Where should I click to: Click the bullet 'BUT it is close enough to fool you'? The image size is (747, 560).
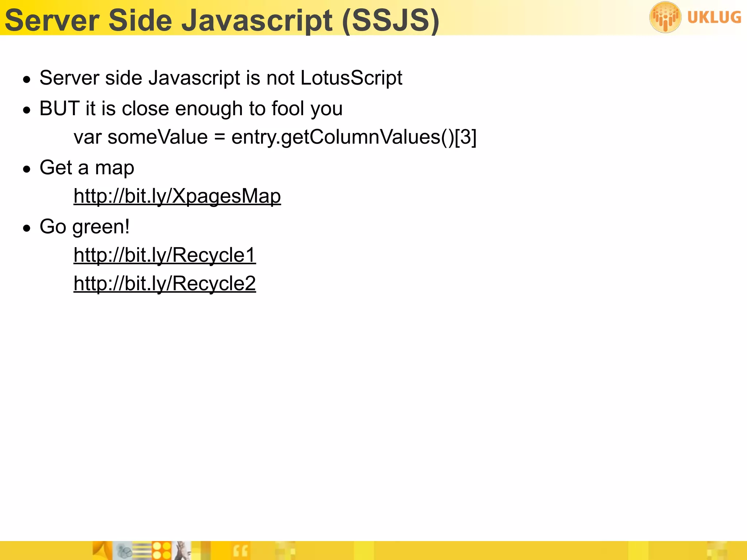[191, 109]
